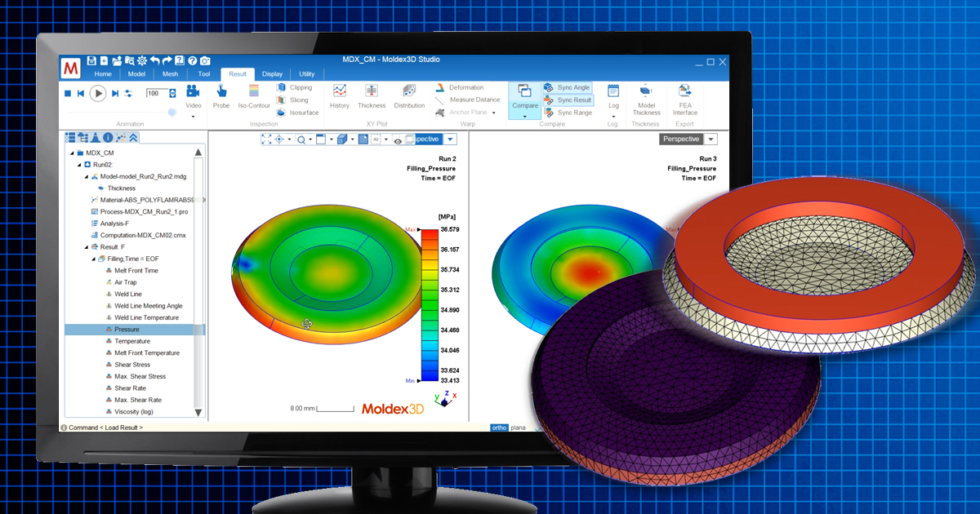Toggle the Compare view button
Screen dimensions: 980x514
coord(525,100)
